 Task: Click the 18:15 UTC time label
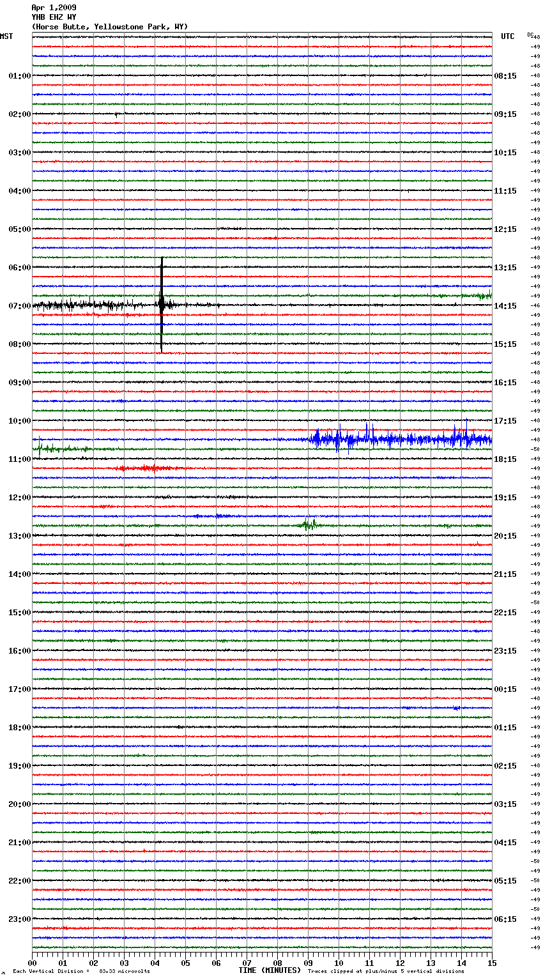(x=505, y=459)
